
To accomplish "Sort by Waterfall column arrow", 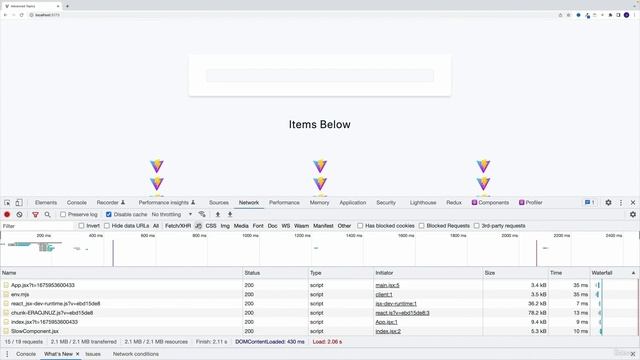I will (x=633, y=273).
